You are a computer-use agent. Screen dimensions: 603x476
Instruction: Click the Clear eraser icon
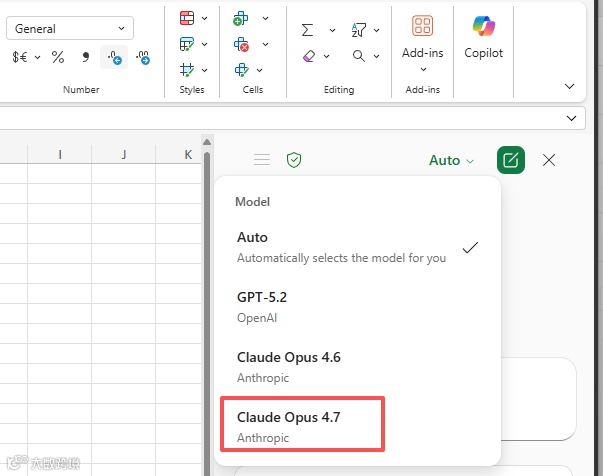309,56
